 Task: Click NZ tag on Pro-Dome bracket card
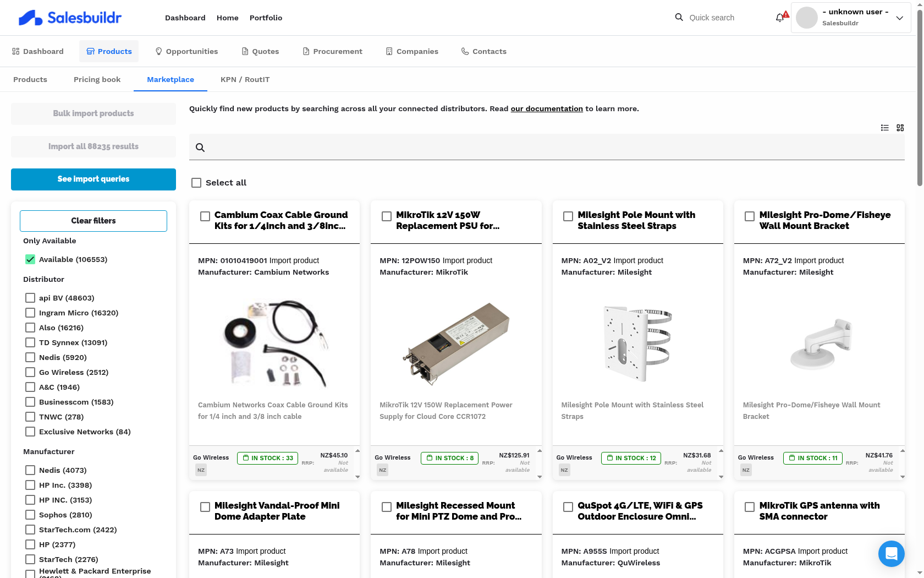pos(746,470)
